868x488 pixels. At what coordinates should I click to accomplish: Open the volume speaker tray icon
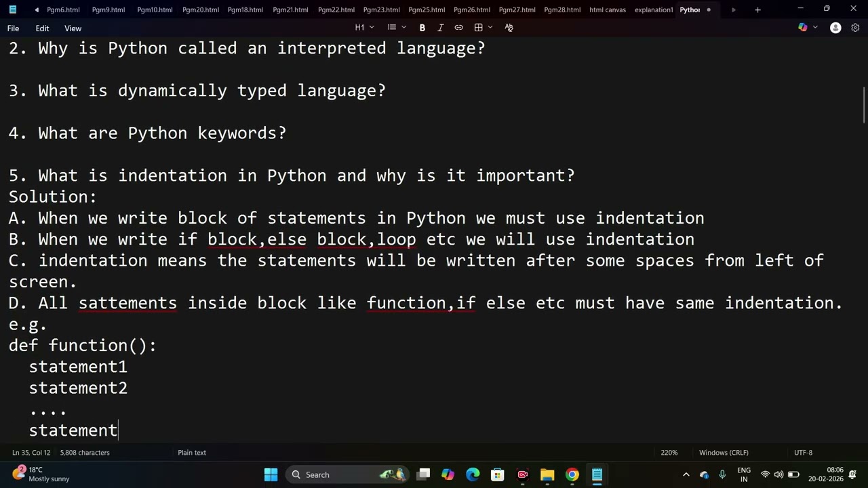[778, 474]
